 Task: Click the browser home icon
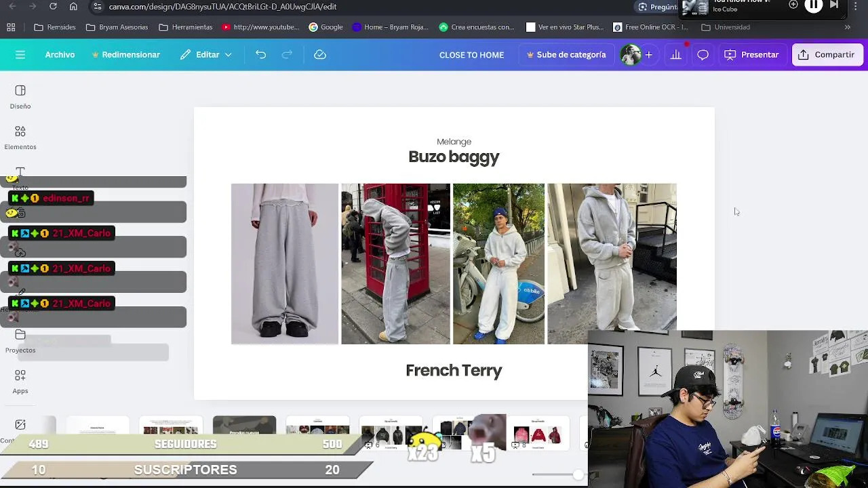73,6
